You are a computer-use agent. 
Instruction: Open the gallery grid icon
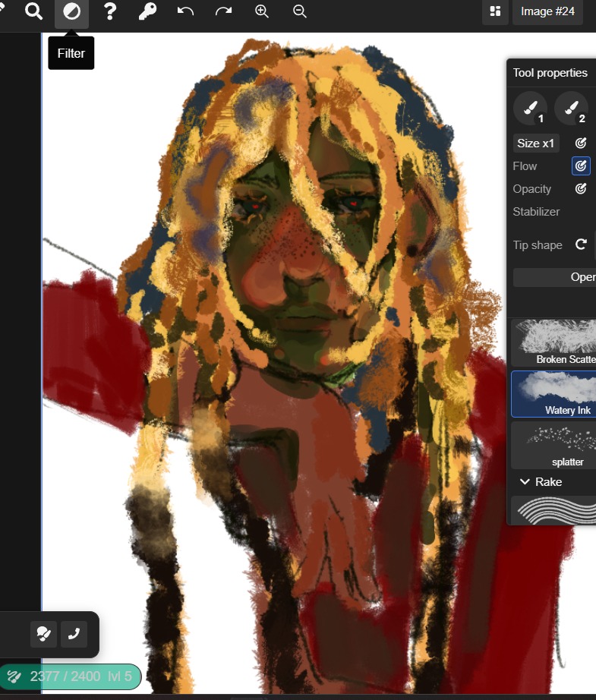(495, 11)
